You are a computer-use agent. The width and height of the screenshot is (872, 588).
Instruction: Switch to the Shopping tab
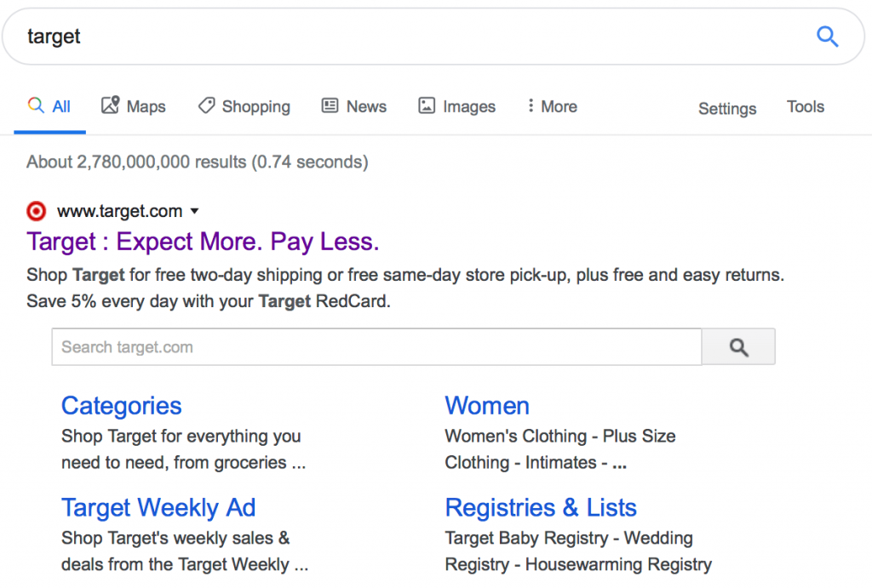pos(255,106)
